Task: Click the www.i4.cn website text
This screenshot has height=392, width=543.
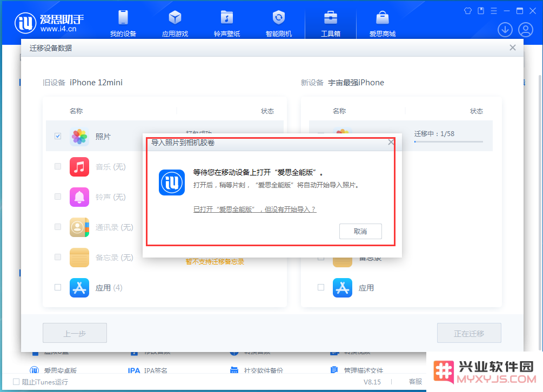Action: (x=58, y=29)
